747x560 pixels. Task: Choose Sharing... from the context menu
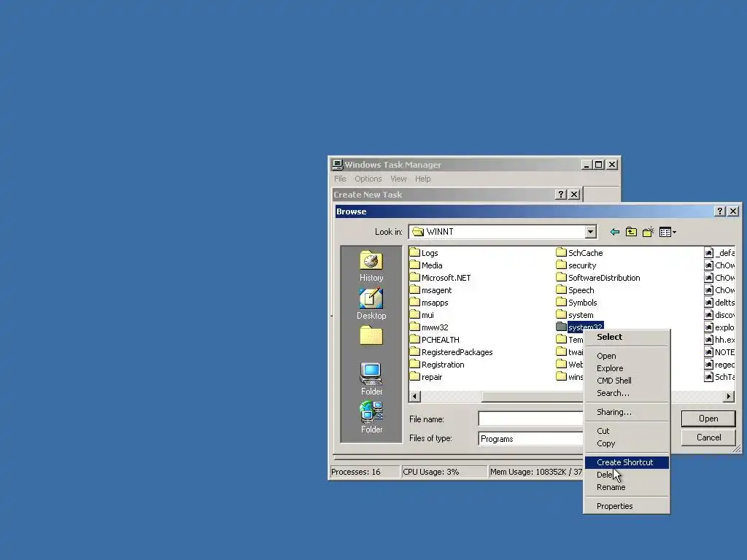pos(627,412)
